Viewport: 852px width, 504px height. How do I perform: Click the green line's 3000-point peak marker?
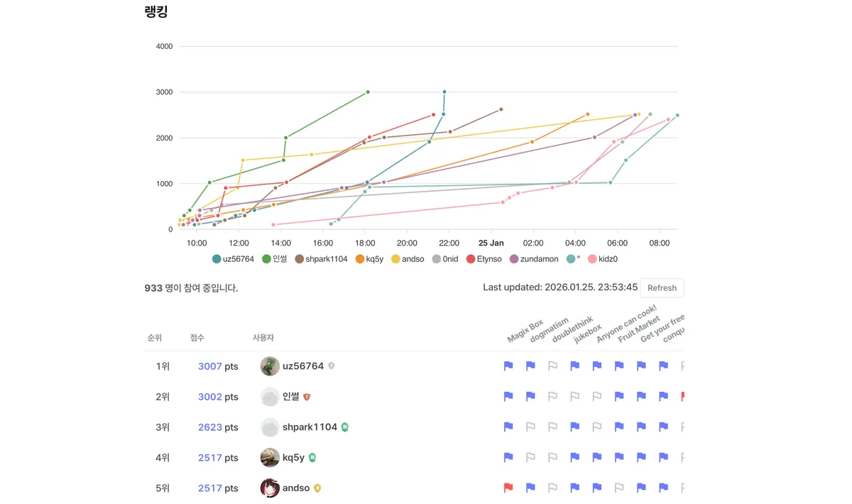[x=368, y=92]
